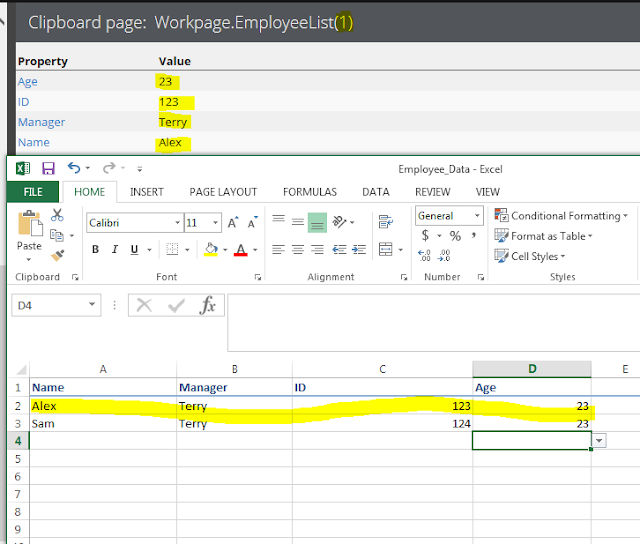Open the font size 11 dropdown
The image size is (640, 544).
pos(216,222)
